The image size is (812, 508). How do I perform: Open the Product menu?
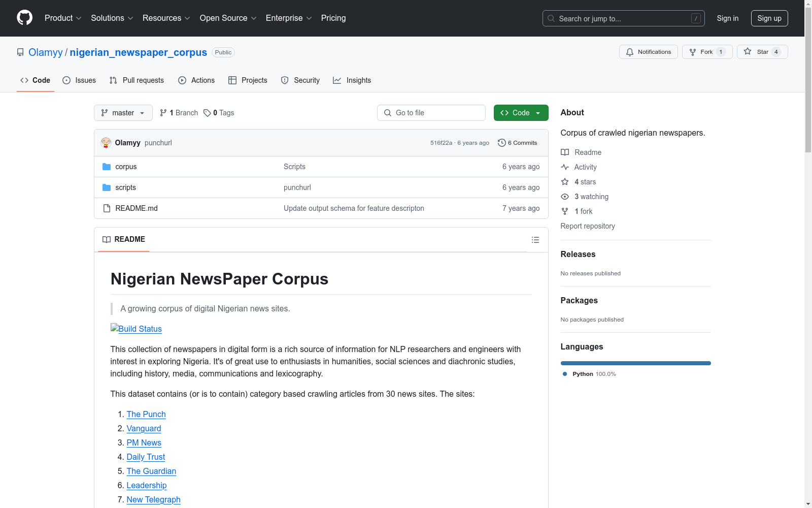coord(63,18)
